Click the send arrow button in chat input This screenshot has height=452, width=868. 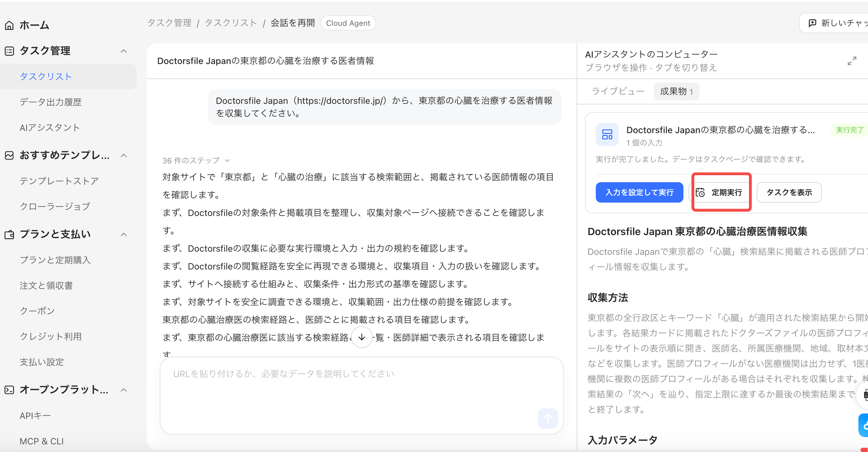point(548,418)
